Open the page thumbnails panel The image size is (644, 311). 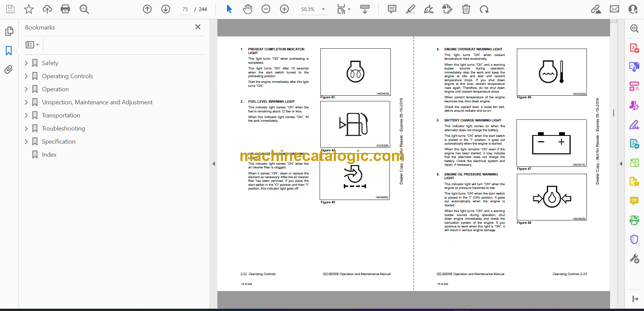9,31
